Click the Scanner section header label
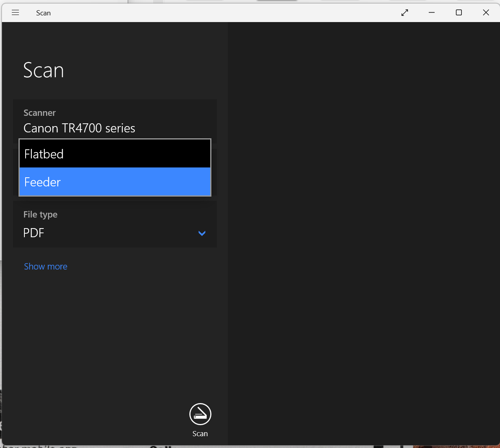 coord(39,113)
